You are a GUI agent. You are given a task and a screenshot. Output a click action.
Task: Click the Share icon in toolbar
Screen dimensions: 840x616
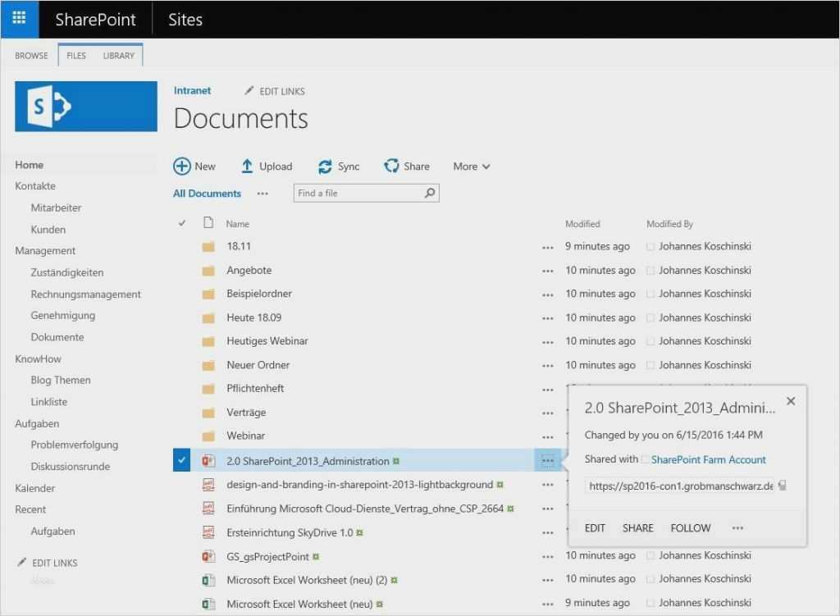pos(391,166)
